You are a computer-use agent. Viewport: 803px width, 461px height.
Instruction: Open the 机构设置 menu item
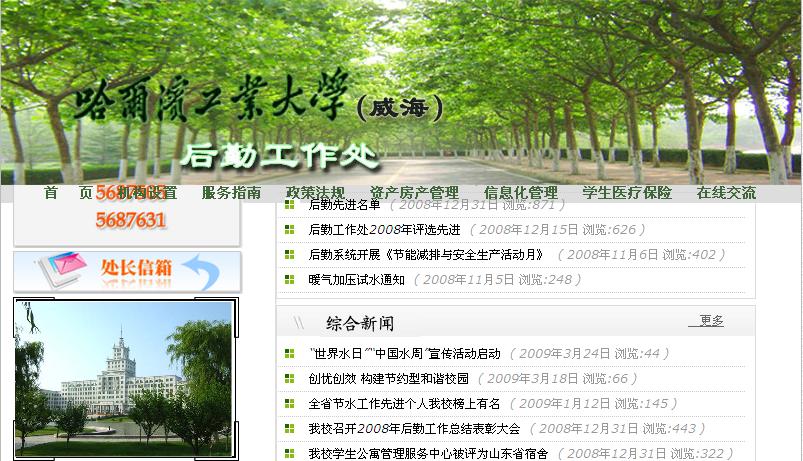(x=147, y=193)
